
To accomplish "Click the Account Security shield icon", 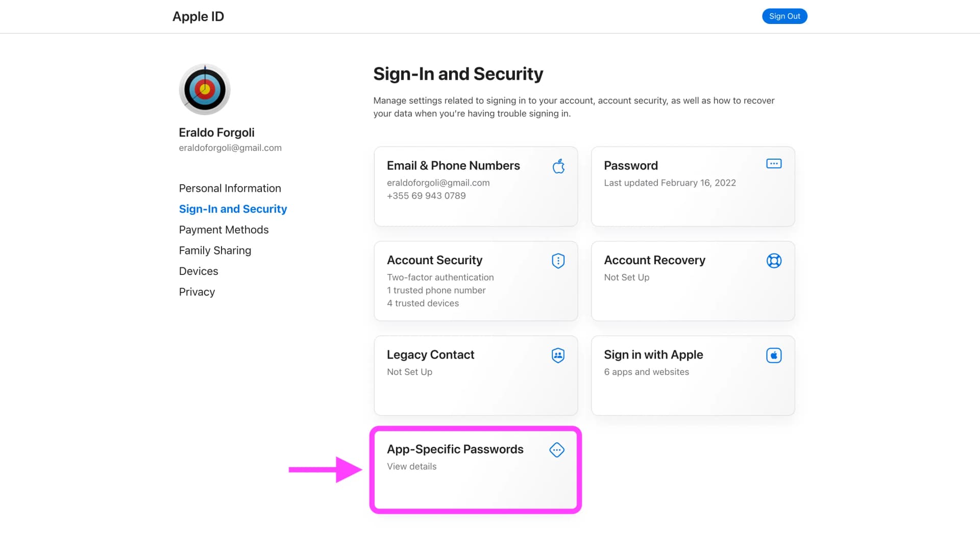I will [x=558, y=261].
